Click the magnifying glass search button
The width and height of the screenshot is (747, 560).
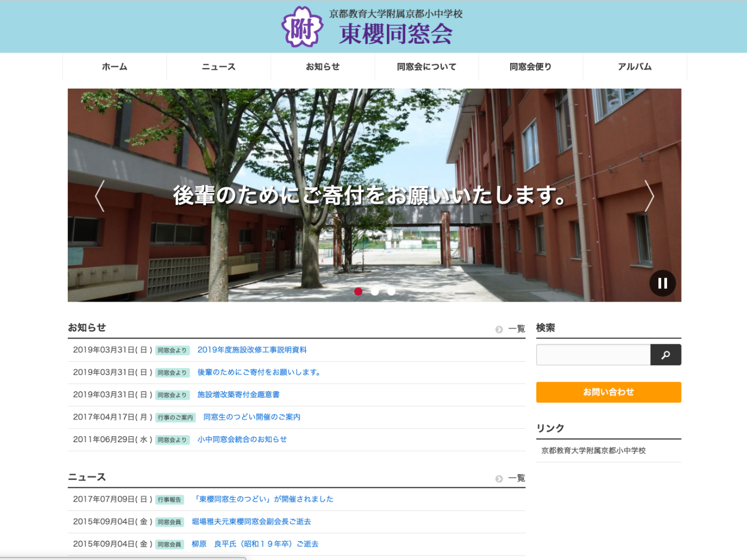(x=665, y=355)
